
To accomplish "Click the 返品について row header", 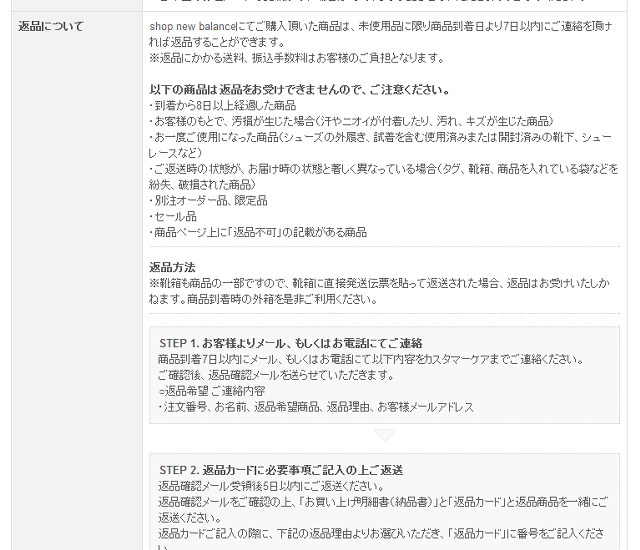I will [51, 26].
